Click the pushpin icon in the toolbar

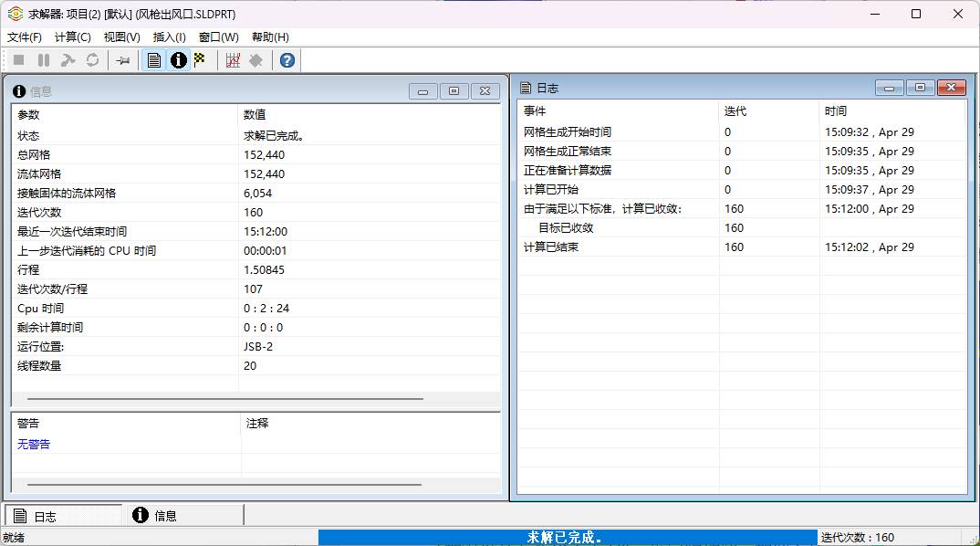122,60
